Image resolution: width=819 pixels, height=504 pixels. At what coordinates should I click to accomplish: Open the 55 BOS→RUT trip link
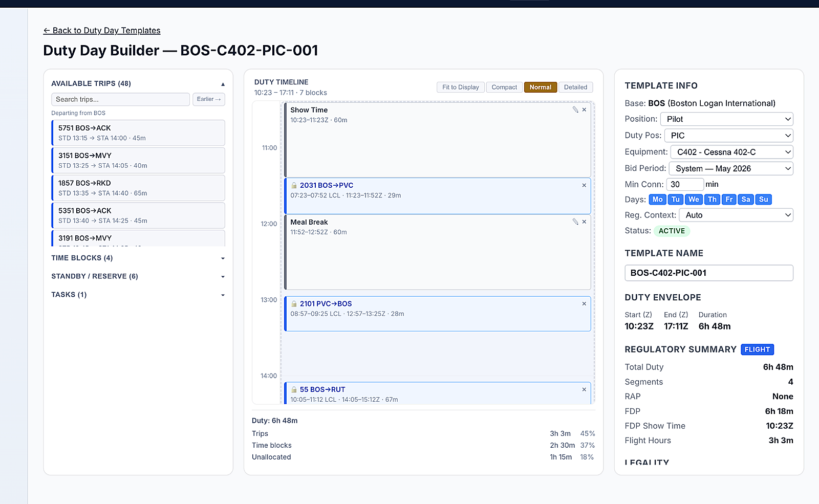[322, 389]
